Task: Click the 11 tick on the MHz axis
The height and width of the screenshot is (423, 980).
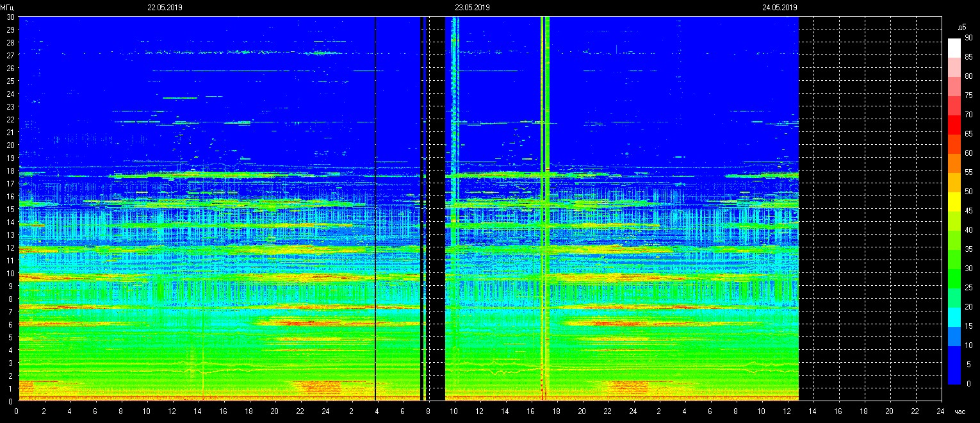Action: [10, 260]
